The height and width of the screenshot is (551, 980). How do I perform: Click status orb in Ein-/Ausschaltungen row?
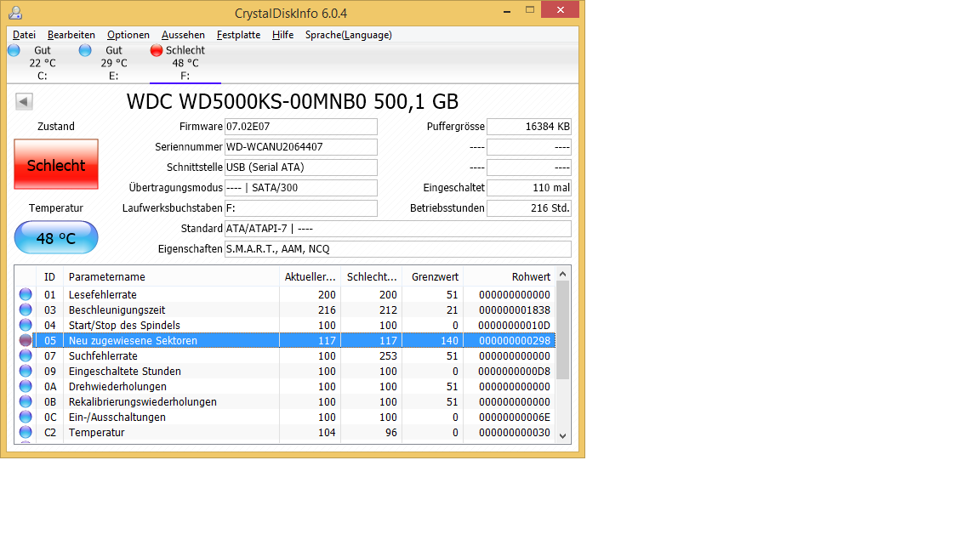click(x=26, y=417)
